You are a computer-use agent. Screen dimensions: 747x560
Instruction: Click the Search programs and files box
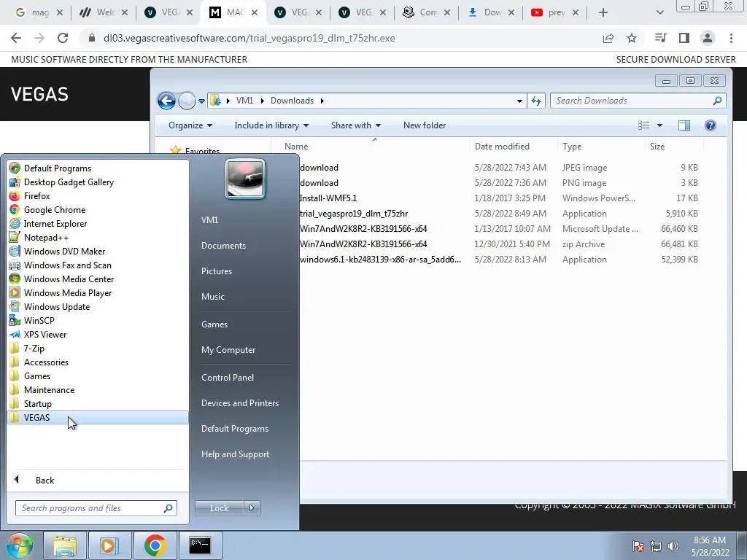pyautogui.click(x=96, y=508)
